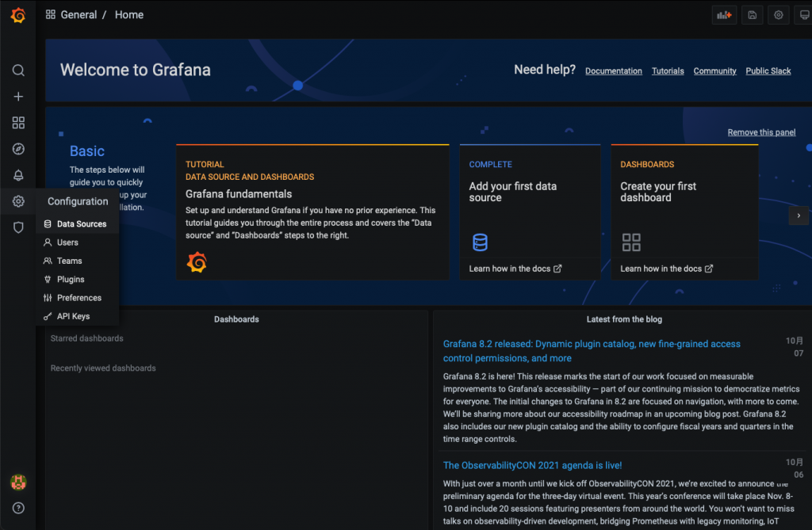Image resolution: width=812 pixels, height=530 pixels.
Task: Click the Basic section heading
Action: click(x=87, y=151)
